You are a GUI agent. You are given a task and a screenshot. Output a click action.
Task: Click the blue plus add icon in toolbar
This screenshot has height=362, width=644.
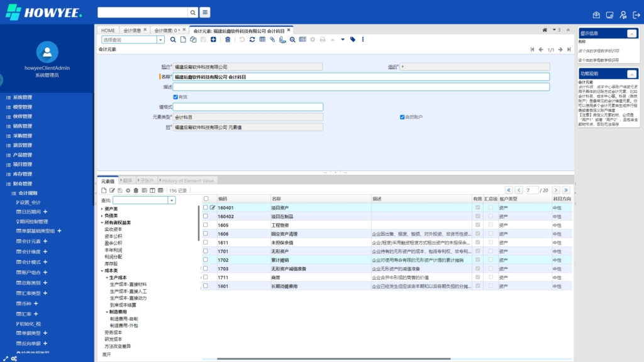pyautogui.click(x=213, y=40)
